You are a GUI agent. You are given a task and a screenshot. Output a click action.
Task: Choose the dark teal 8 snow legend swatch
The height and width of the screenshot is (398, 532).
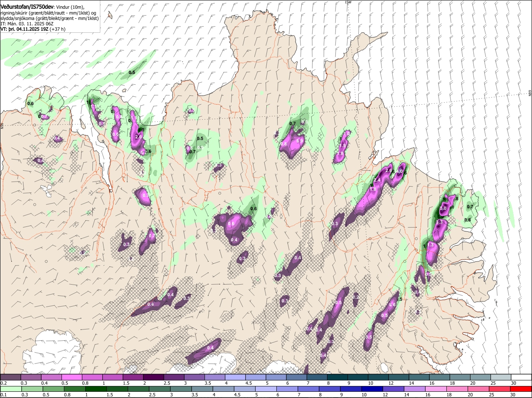[338, 377]
